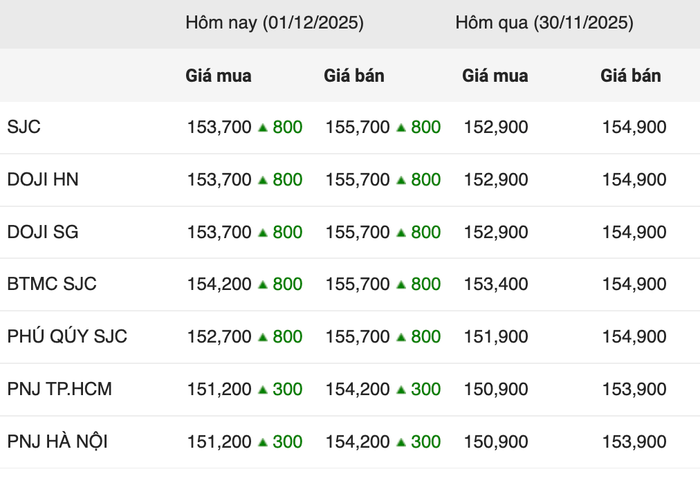The width and height of the screenshot is (700, 479).
Task: Select the Hôm qua (30/11/2025) column header
Action: pos(544,22)
